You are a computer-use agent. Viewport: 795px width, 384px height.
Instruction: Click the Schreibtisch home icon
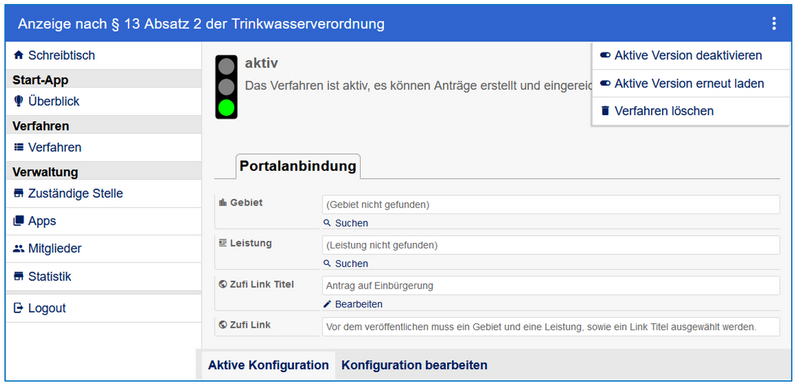[19, 55]
